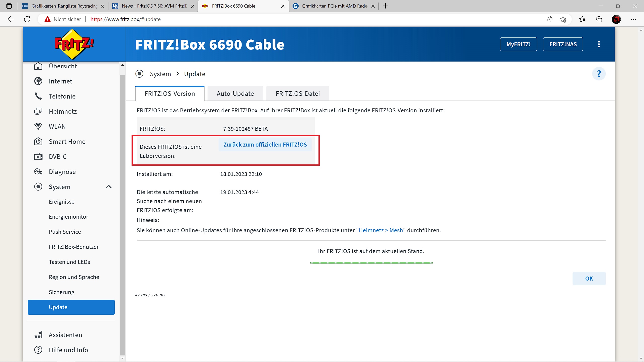Screen dimensions: 644x362
Task: Switch to the Auto-Update tab
Action: pyautogui.click(x=235, y=94)
